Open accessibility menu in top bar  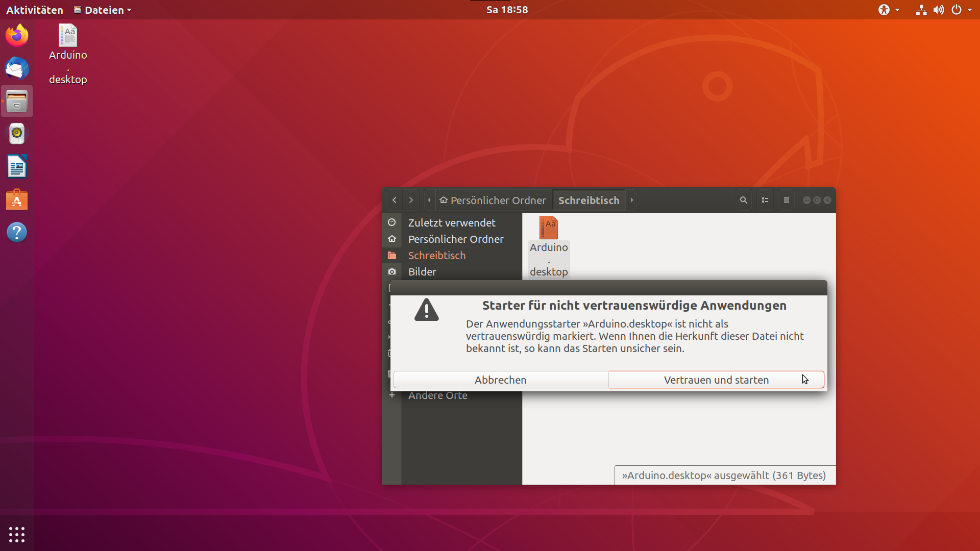tap(889, 10)
